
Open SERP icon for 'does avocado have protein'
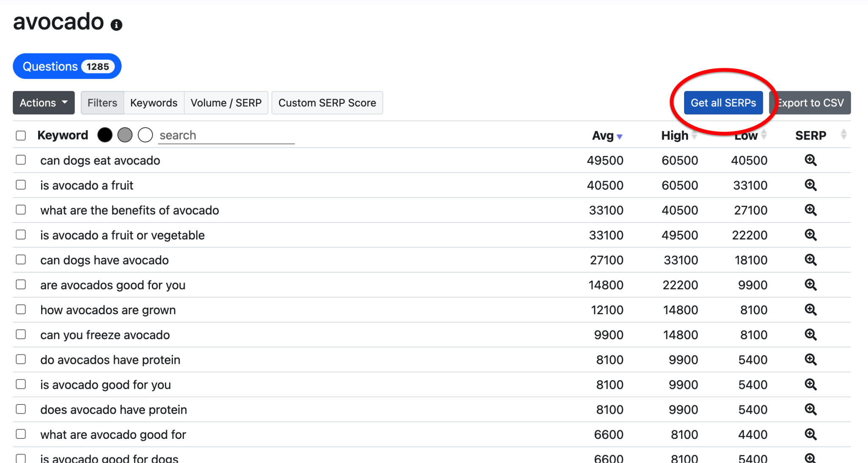[810, 410]
